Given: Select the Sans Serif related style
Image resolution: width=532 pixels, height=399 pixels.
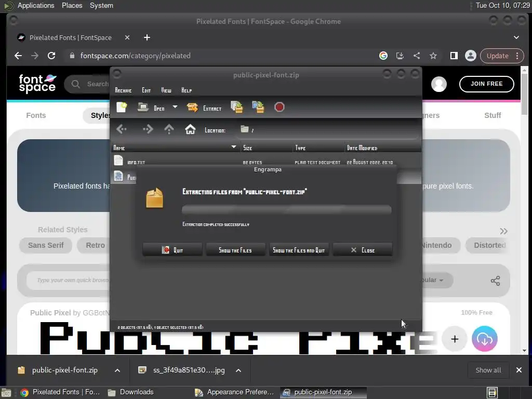Looking at the screenshot, I should click(46, 245).
